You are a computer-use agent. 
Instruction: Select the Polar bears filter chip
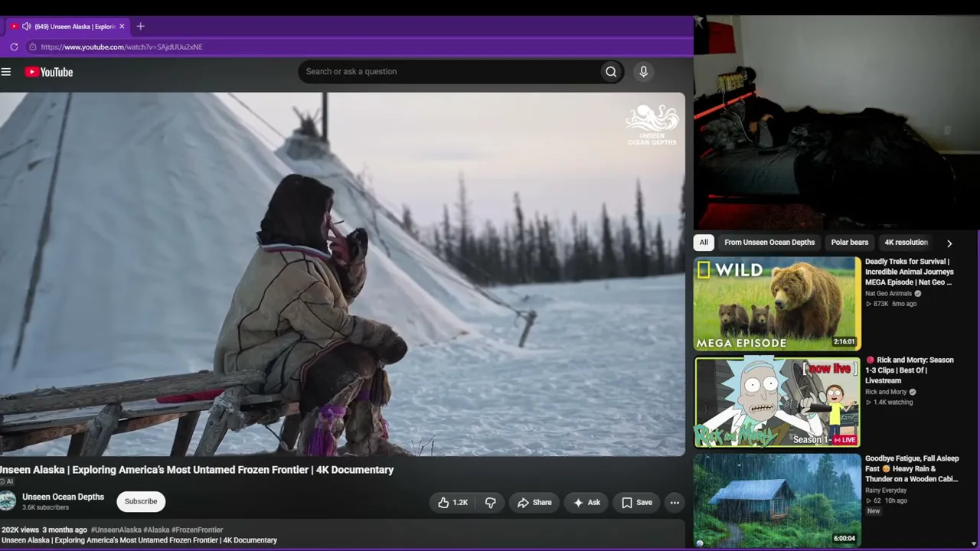click(x=850, y=243)
